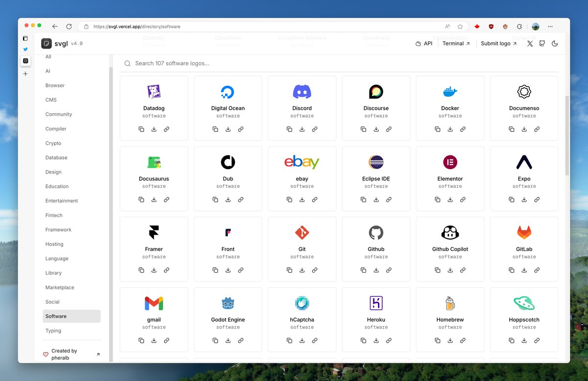Click the address bar URL
Image resolution: width=588 pixels, height=381 pixels.
[x=136, y=26]
